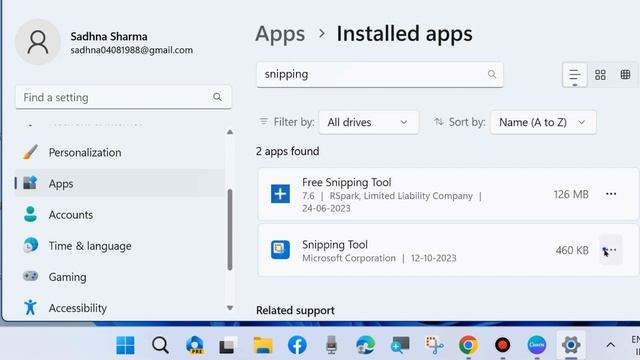Open File Explorer from the taskbar
The image size is (640, 360).
pyautogui.click(x=263, y=345)
